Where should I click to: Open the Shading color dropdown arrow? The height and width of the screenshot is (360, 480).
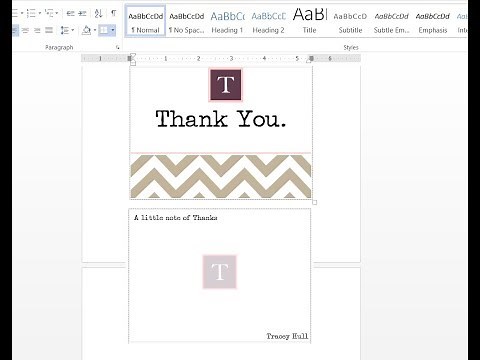point(95,30)
